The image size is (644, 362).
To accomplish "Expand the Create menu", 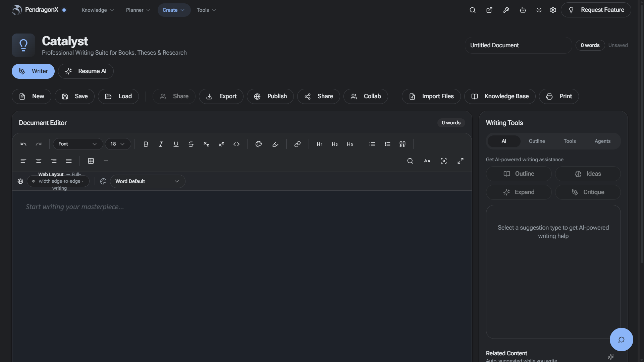I will click(x=174, y=10).
